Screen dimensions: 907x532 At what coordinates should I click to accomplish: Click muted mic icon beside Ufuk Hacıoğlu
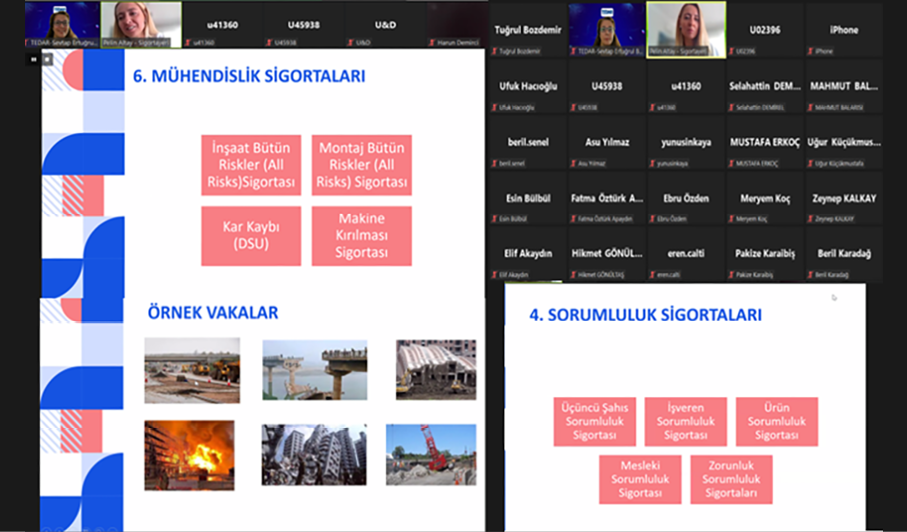tap(493, 107)
